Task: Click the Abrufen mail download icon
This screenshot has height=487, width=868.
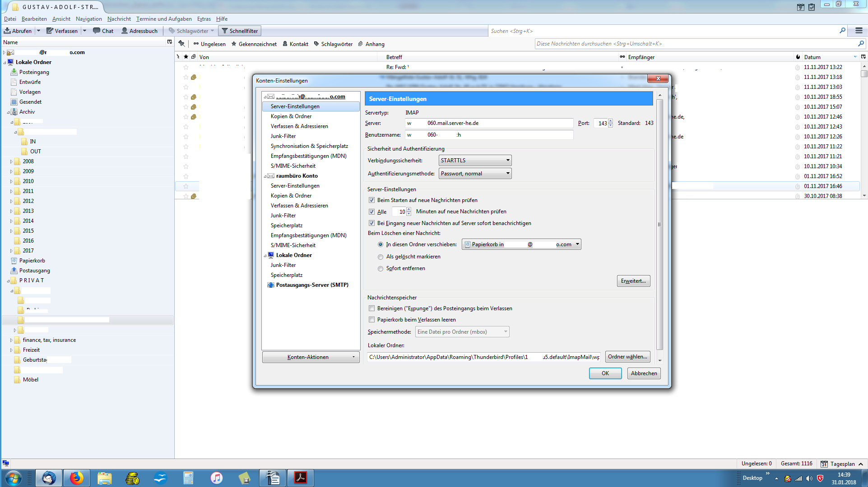Action: (8, 31)
